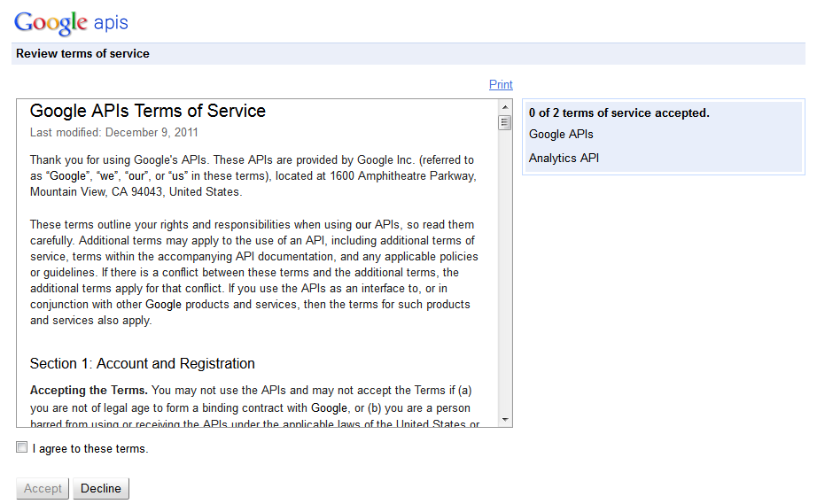Screen dimensions: 817x504
Task: Click "Last modified: December 9, 2011" text
Action: 114,133
